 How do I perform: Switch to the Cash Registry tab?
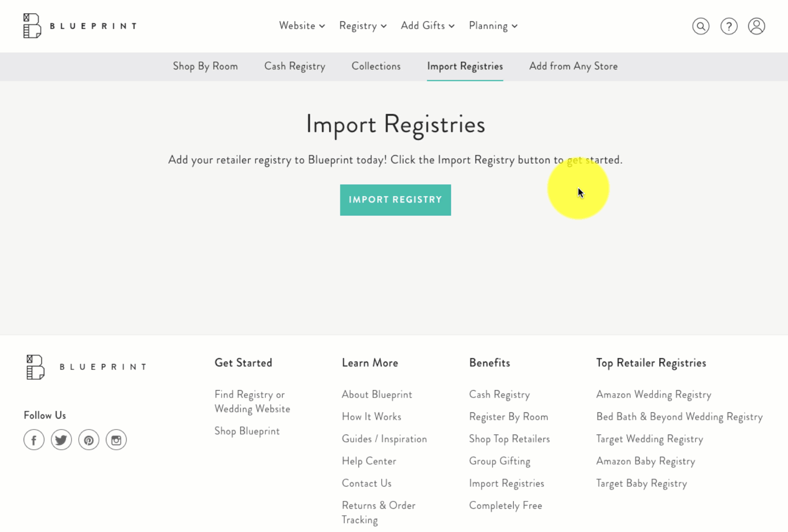point(295,66)
